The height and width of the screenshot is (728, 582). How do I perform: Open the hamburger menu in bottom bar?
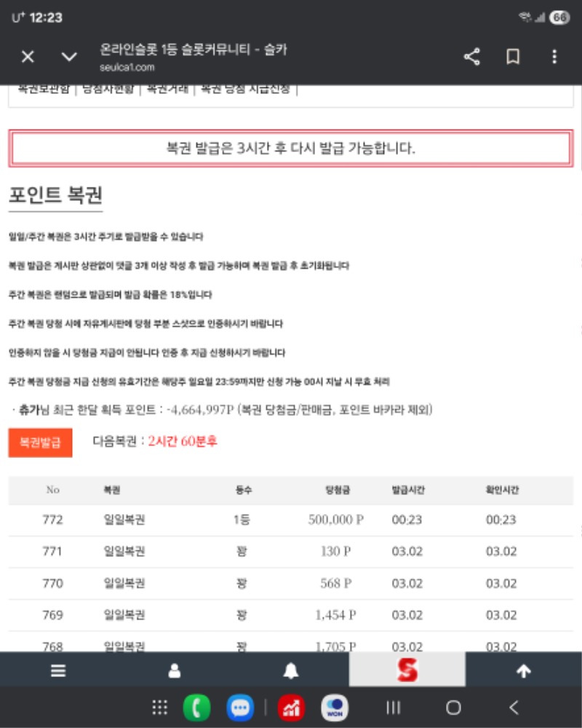tap(58, 671)
